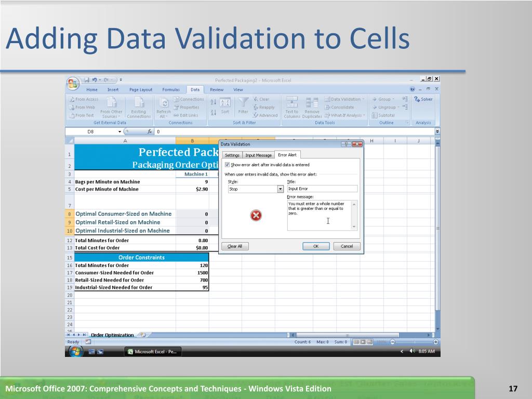This screenshot has height=399, width=532.
Task: Click the Undo icon in Quick Access Toolbar
Action: pos(95,80)
